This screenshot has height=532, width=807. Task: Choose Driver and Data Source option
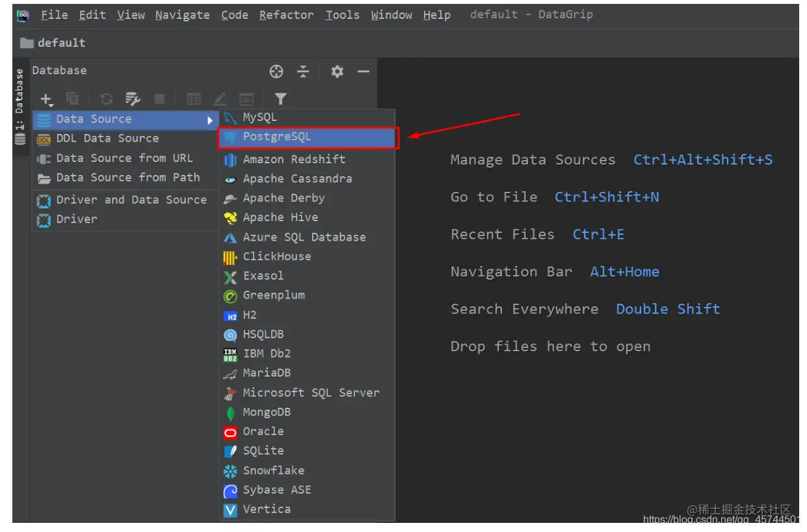click(x=126, y=200)
